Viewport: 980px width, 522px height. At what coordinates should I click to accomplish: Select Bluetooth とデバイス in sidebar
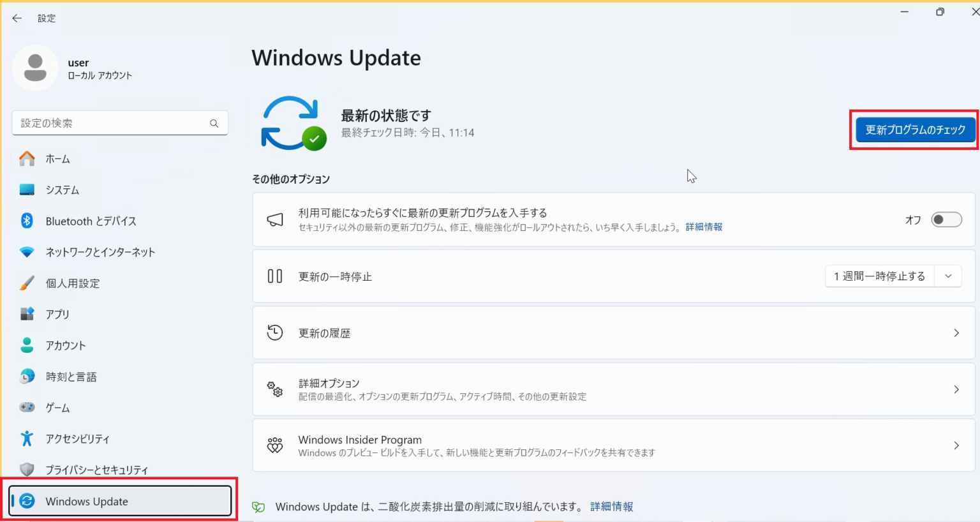coord(91,221)
